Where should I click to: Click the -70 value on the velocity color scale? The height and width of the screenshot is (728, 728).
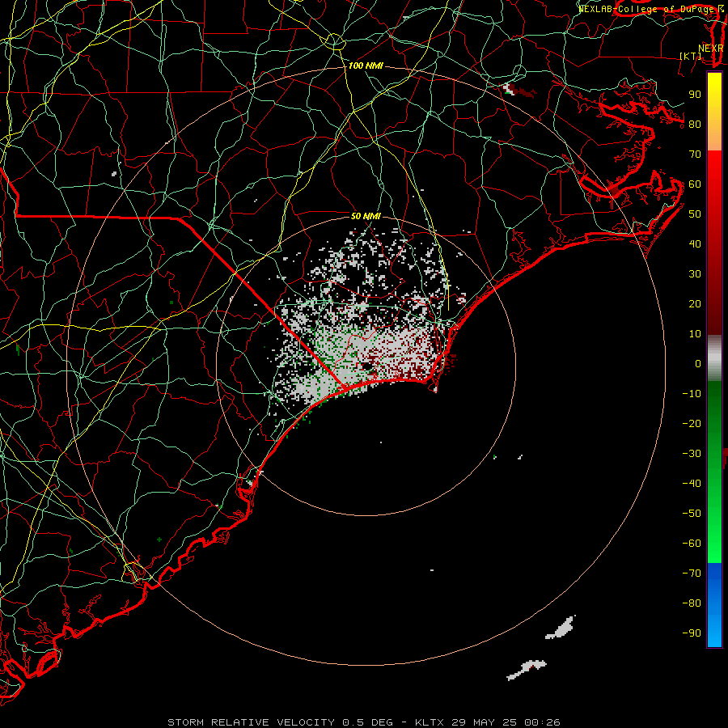pyautogui.click(x=692, y=574)
